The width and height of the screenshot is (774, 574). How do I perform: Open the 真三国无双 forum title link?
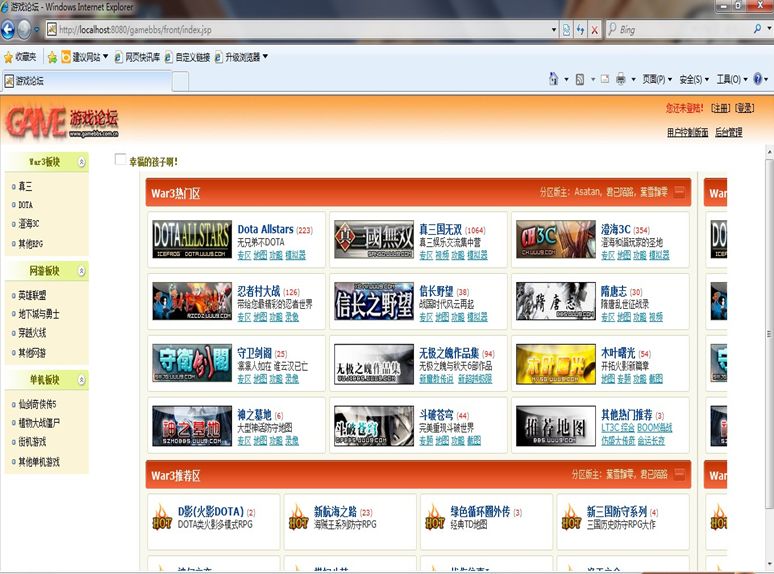coord(441,229)
